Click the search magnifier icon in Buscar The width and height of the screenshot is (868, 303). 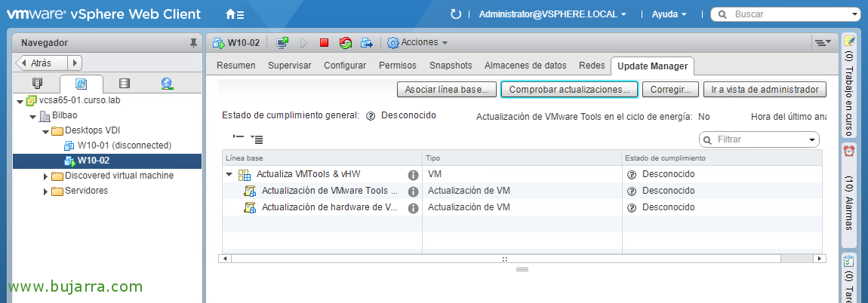point(722,14)
